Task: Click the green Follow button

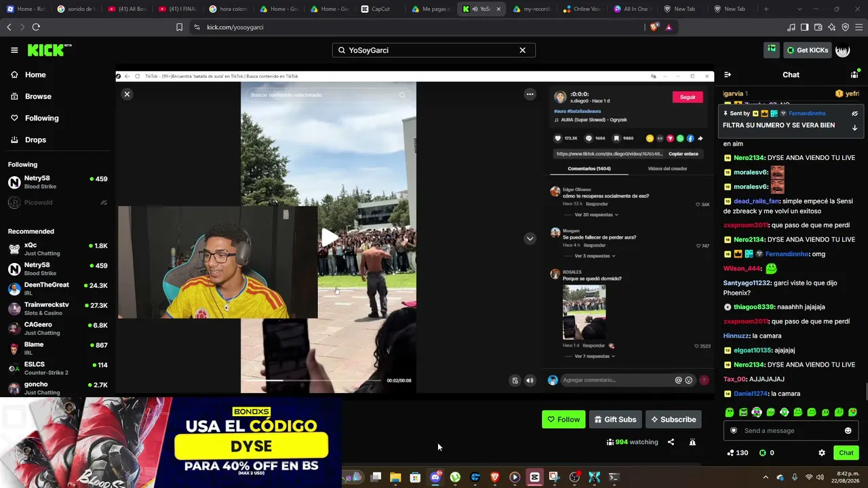Action: tap(564, 420)
